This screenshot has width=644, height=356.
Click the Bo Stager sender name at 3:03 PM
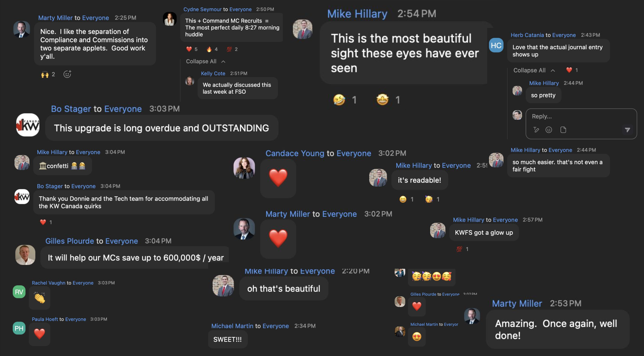[71, 109]
